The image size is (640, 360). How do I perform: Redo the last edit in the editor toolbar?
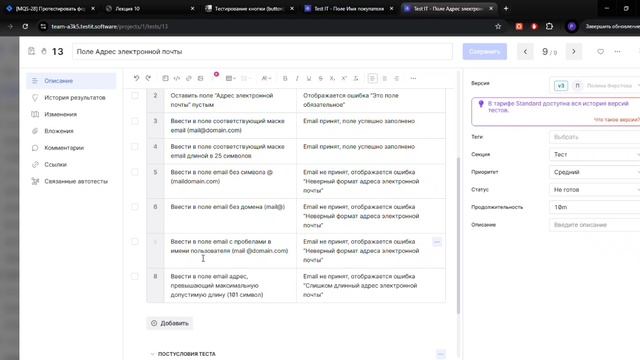[148, 78]
